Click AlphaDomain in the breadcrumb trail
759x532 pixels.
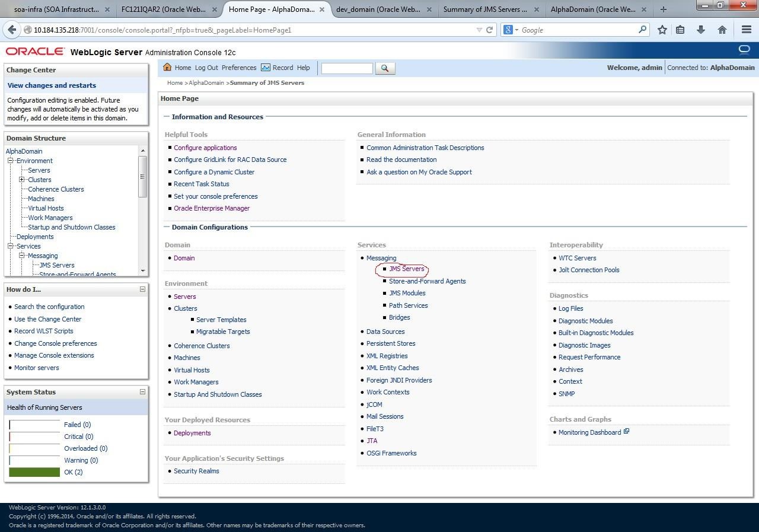206,83
